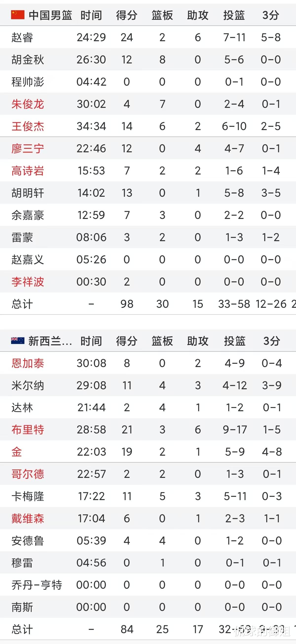Click China team 总计 total row

click(22, 304)
